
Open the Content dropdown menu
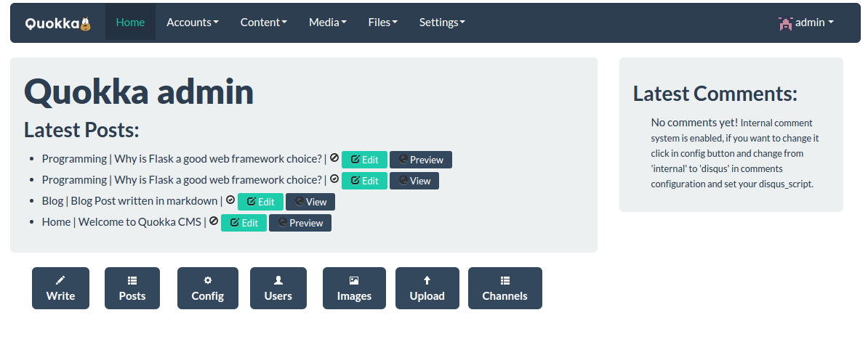[x=263, y=22]
